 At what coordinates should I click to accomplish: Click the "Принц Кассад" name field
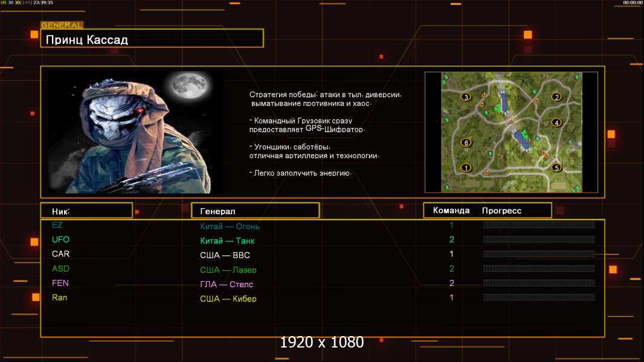coord(152,39)
